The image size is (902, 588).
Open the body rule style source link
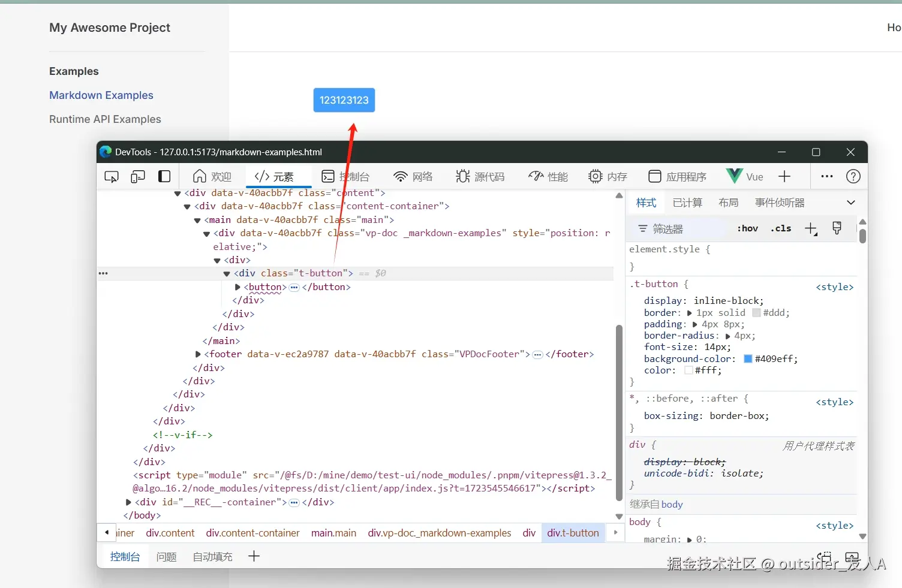coord(834,526)
